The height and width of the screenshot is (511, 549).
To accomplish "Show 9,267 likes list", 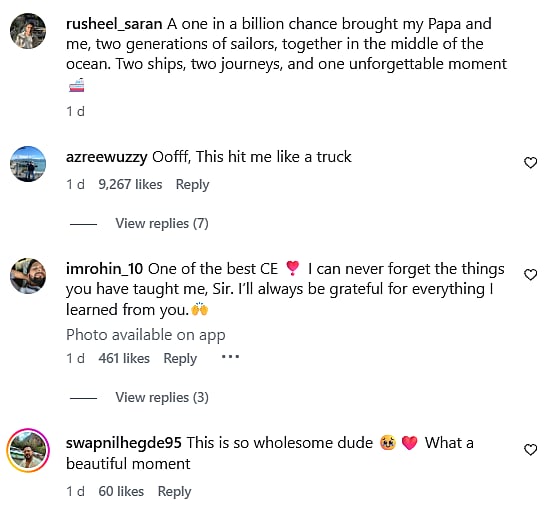I will click(x=130, y=185).
